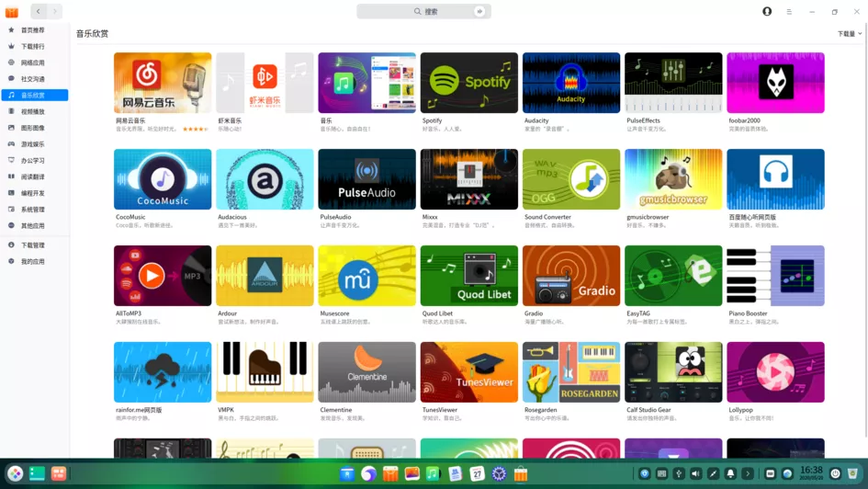This screenshot has height=489, width=868.
Task: Open the Mixxx app tile
Action: tap(468, 179)
